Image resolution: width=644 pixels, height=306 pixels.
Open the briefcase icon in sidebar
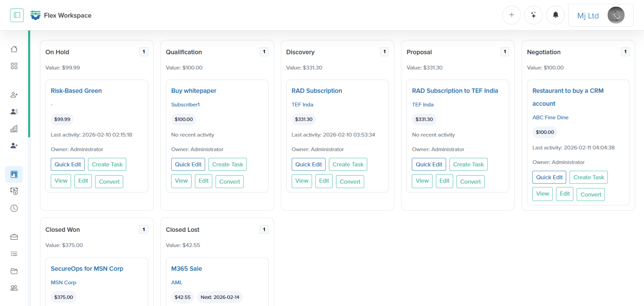(x=14, y=237)
